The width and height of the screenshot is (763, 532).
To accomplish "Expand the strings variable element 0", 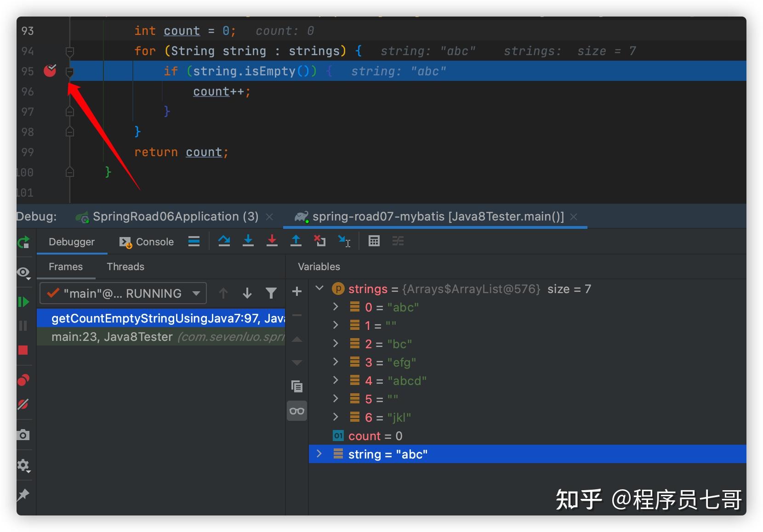I will [x=335, y=307].
